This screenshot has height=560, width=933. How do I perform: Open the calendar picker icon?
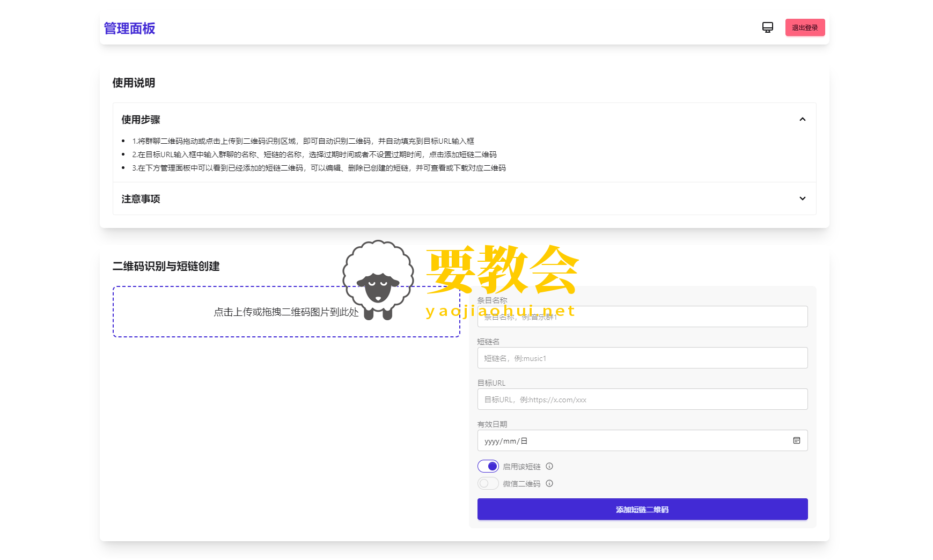pos(797,440)
